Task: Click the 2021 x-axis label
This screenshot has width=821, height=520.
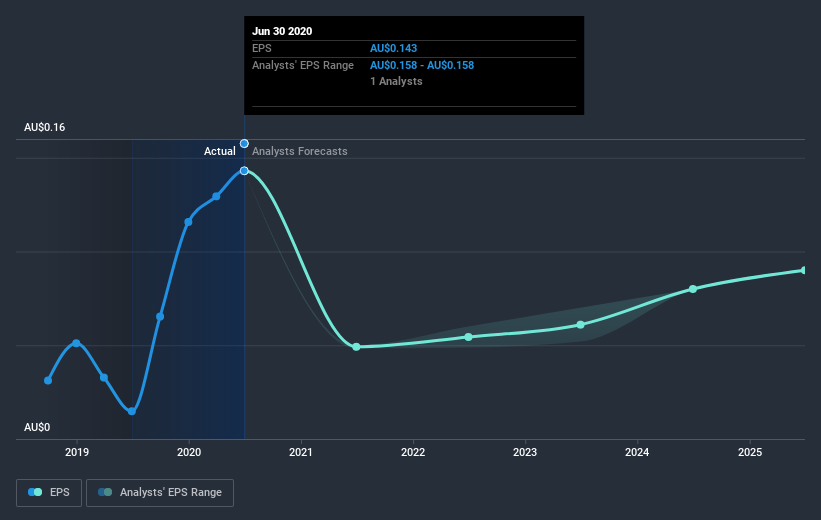Action: point(301,452)
